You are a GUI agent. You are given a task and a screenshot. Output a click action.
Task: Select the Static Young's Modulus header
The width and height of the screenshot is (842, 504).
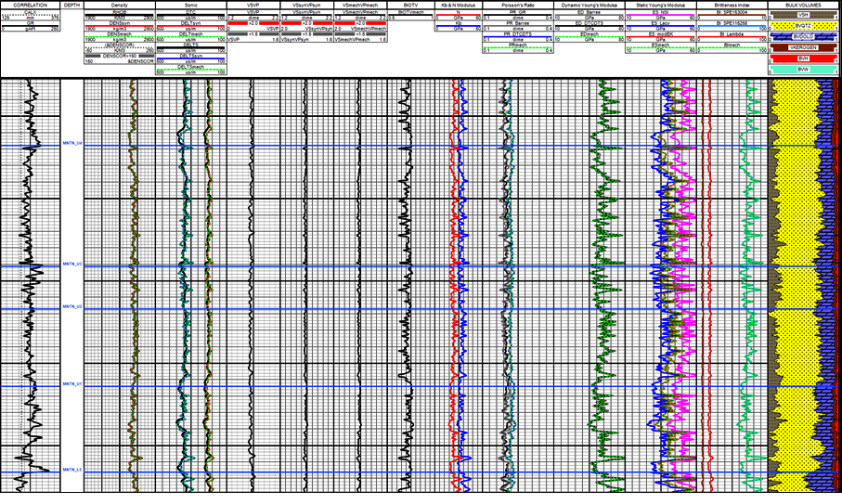(x=658, y=5)
